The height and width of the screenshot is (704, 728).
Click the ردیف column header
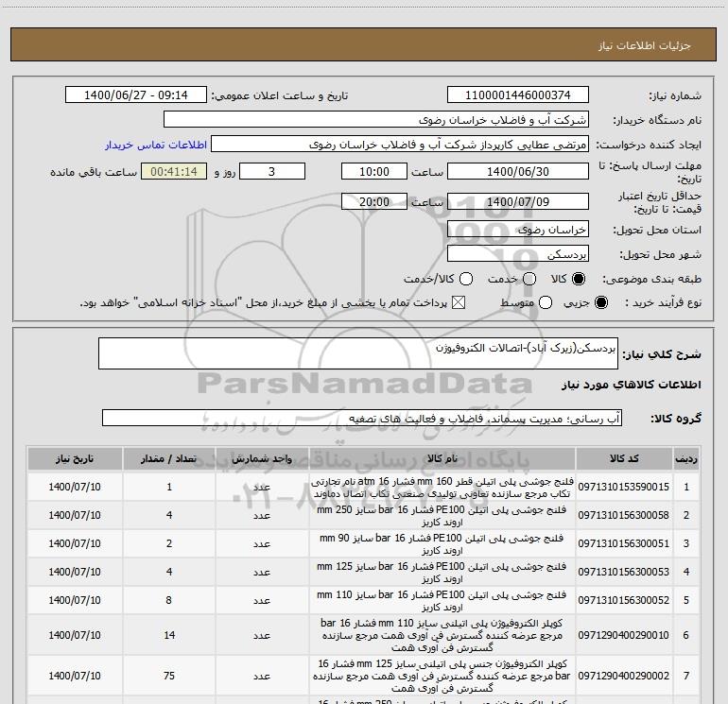(x=686, y=459)
